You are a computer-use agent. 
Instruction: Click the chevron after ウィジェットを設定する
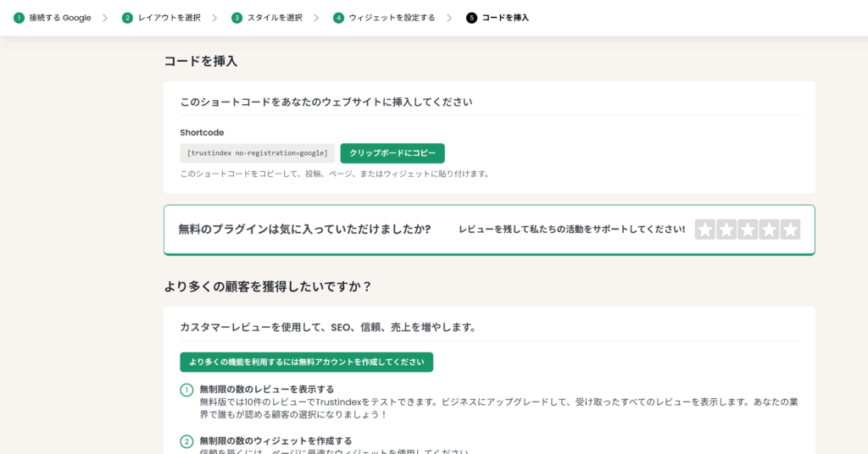[x=449, y=18]
